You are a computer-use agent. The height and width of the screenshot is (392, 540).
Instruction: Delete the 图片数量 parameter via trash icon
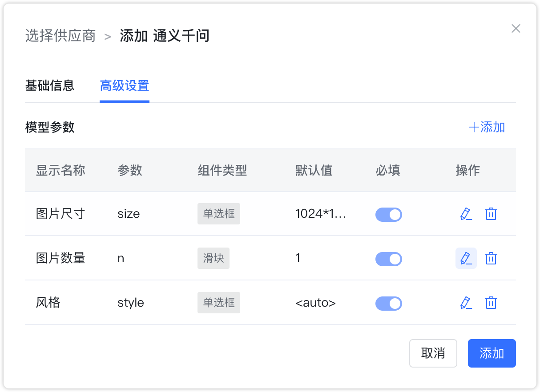491,258
